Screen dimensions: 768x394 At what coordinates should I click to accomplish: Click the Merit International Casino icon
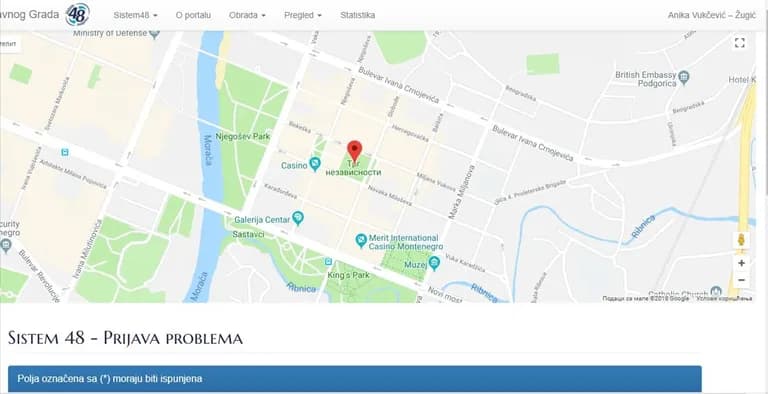click(361, 241)
